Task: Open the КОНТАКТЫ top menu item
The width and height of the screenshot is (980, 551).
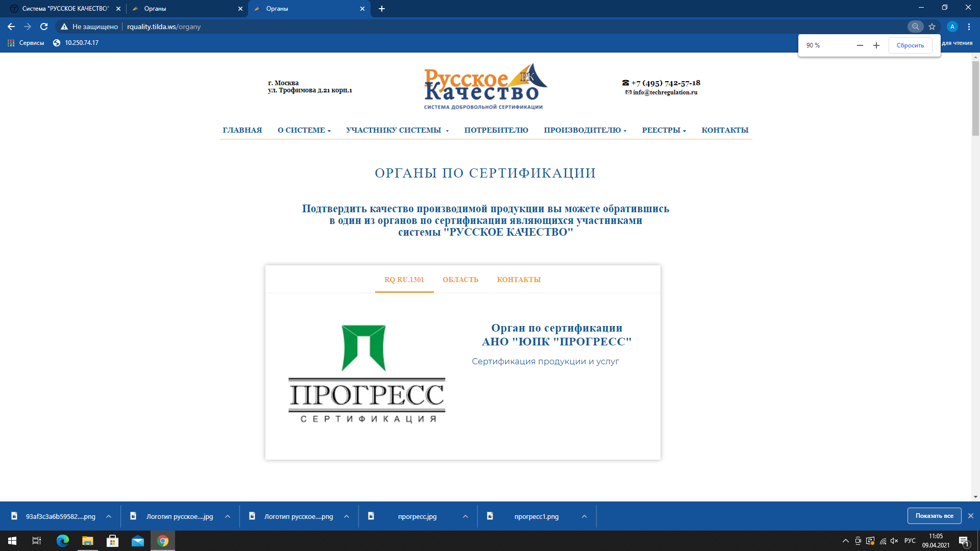Action: (x=725, y=130)
